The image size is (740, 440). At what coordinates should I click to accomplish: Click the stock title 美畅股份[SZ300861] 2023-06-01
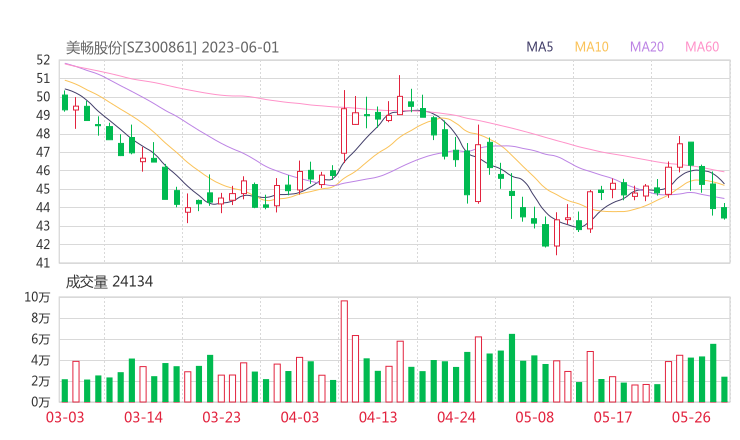(172, 48)
